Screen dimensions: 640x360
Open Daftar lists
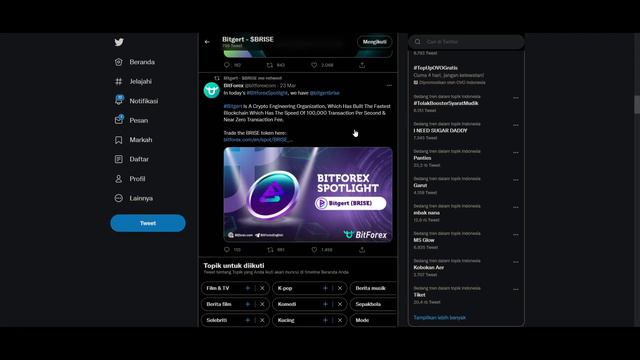pos(132,159)
